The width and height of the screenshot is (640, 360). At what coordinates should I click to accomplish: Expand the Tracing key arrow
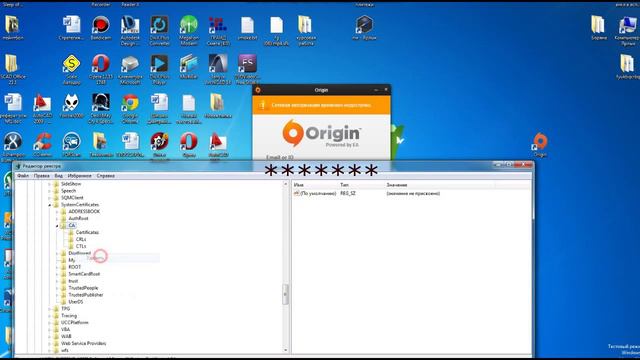point(50,316)
